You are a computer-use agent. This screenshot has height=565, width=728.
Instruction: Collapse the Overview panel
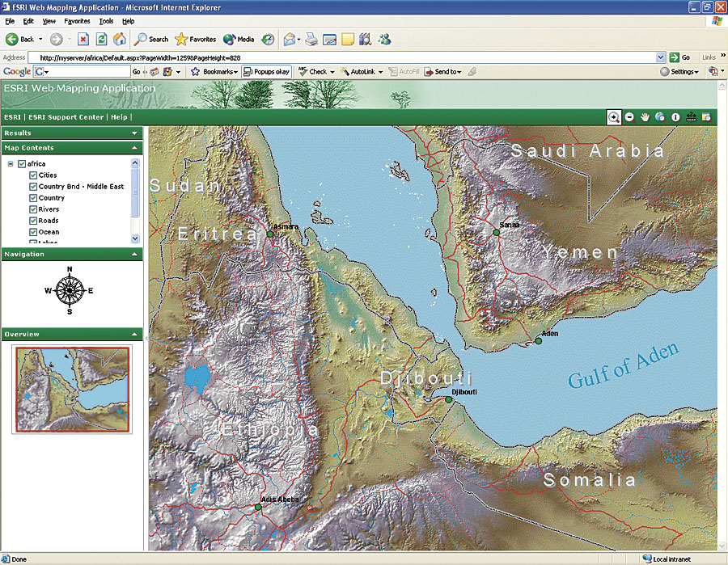pos(134,334)
